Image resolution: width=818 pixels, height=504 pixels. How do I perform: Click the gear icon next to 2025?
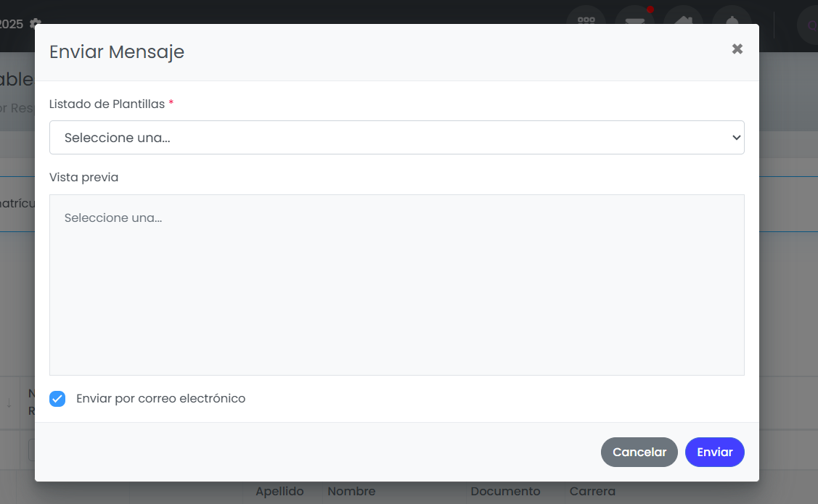coord(35,23)
